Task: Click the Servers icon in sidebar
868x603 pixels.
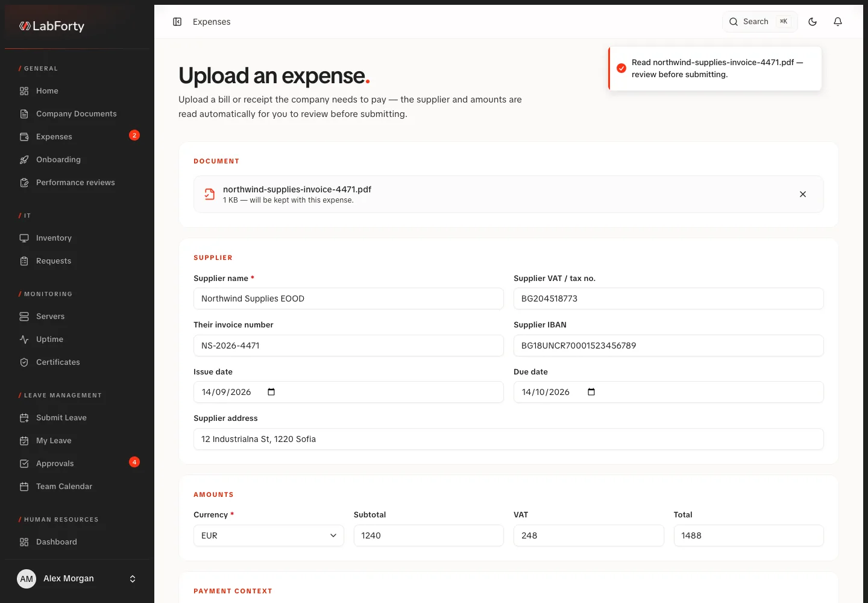Action: [24, 317]
